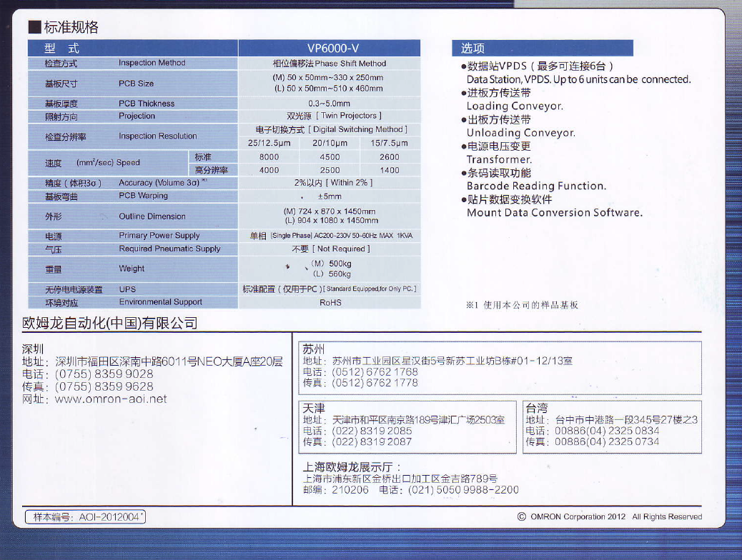
Task: Click the black square beside 标准规格 heading
Action: pyautogui.click(x=34, y=28)
